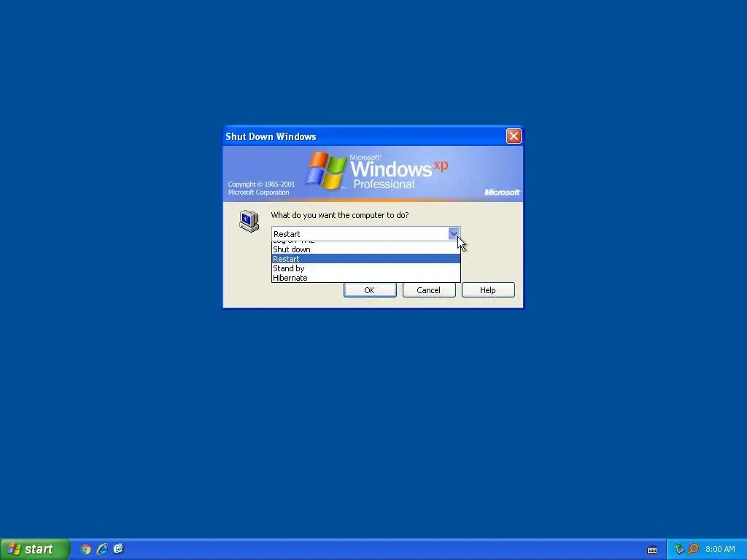Launch Internet Explorer from quick launch
Image resolution: width=747 pixels, height=560 pixels.
click(x=102, y=549)
